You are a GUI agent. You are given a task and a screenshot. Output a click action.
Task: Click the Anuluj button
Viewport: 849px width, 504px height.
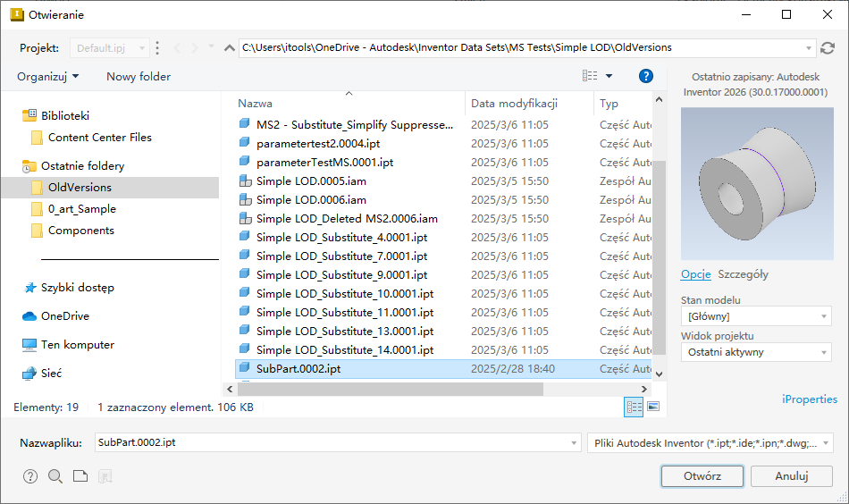pos(792,475)
